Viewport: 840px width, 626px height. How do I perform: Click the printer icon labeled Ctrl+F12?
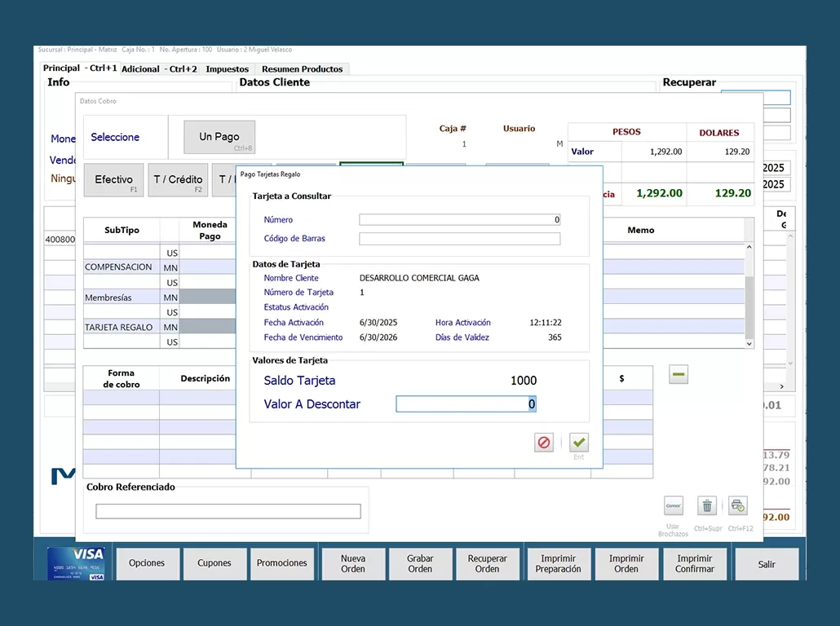coord(738,505)
